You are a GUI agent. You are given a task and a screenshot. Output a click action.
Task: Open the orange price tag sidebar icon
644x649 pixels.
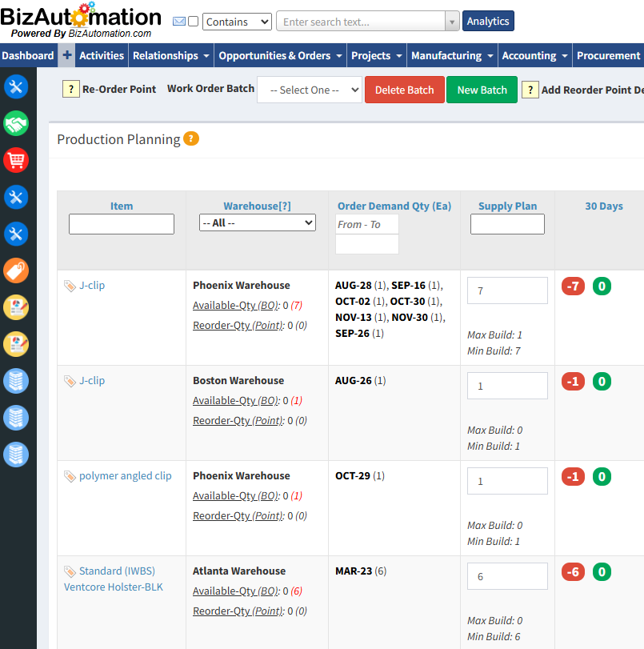coord(16,270)
